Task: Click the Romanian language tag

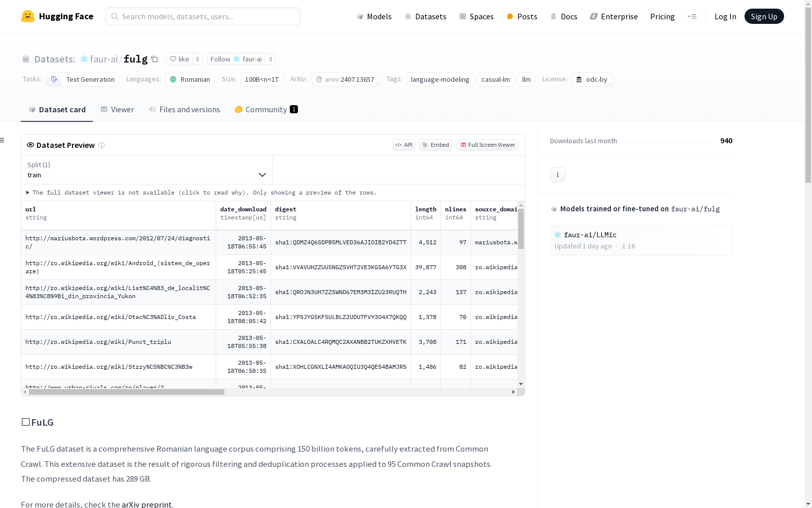Action: [x=190, y=79]
